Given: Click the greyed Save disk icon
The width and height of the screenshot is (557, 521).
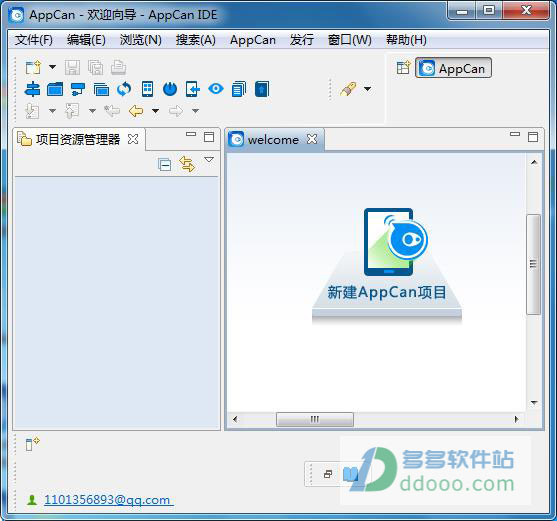Looking at the screenshot, I should [72, 67].
